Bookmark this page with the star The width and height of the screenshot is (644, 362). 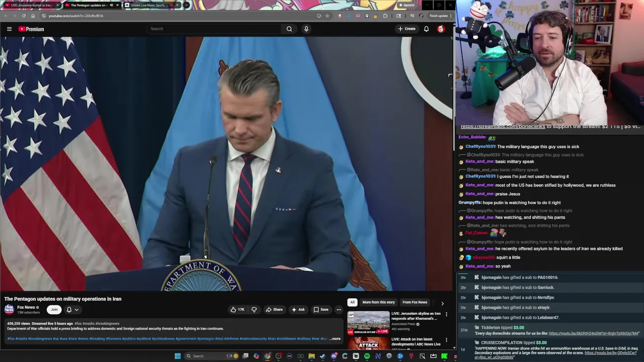point(327,16)
